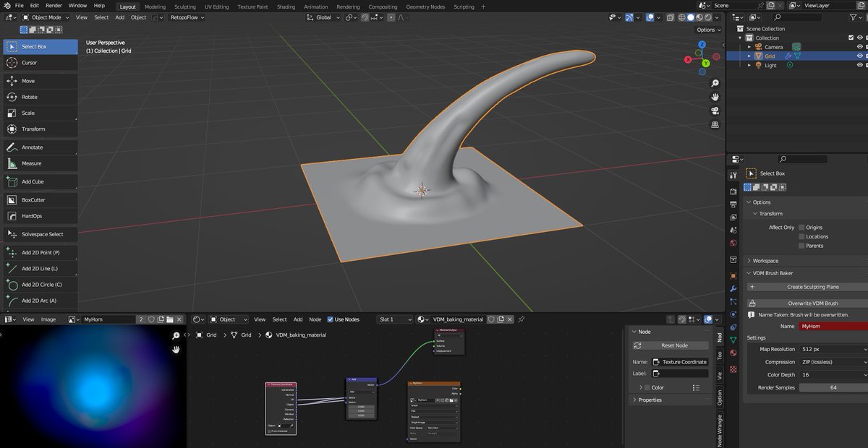Choose the Scale tool
The height and width of the screenshot is (448, 868).
(40, 113)
